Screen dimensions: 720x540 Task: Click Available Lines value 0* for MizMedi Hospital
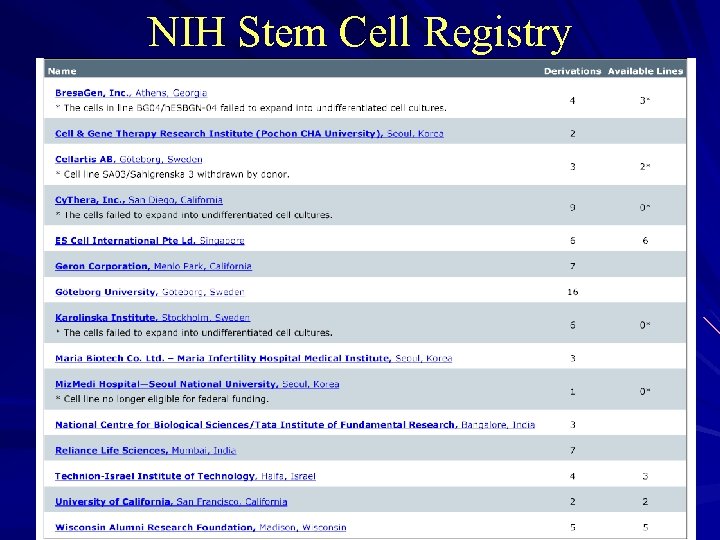point(645,392)
